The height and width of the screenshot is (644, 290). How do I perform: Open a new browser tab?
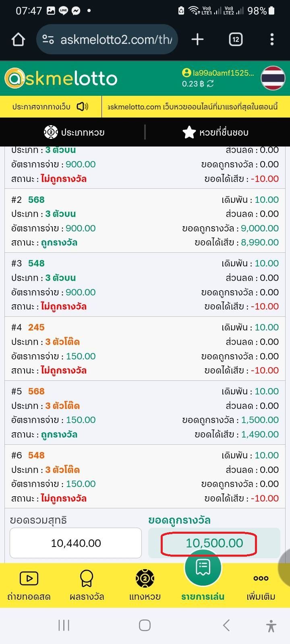(x=197, y=39)
